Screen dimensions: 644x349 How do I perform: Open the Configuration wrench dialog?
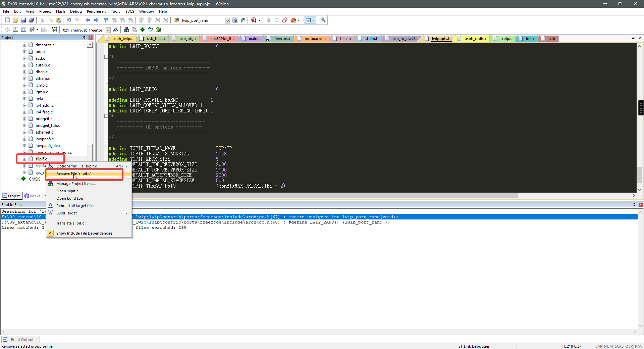coord(323,20)
